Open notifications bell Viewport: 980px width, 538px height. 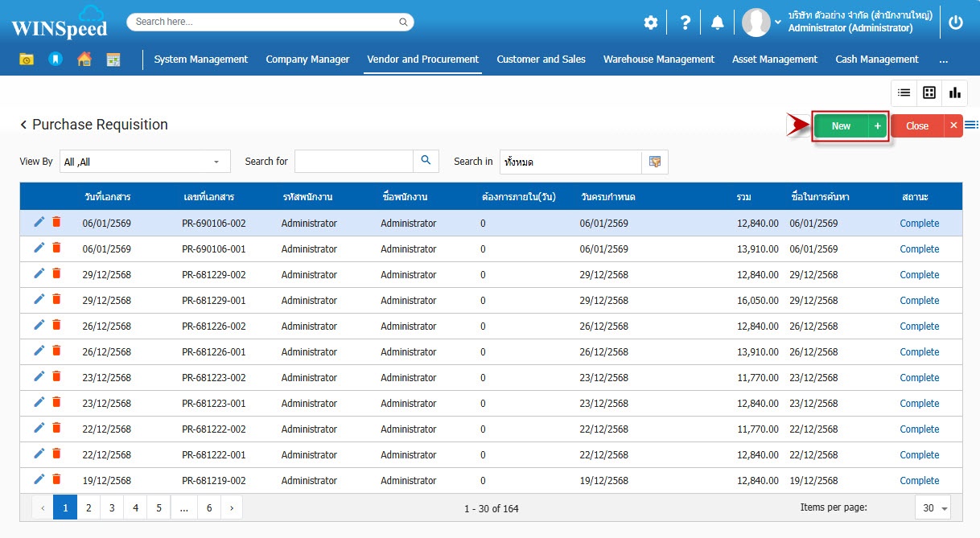(717, 23)
